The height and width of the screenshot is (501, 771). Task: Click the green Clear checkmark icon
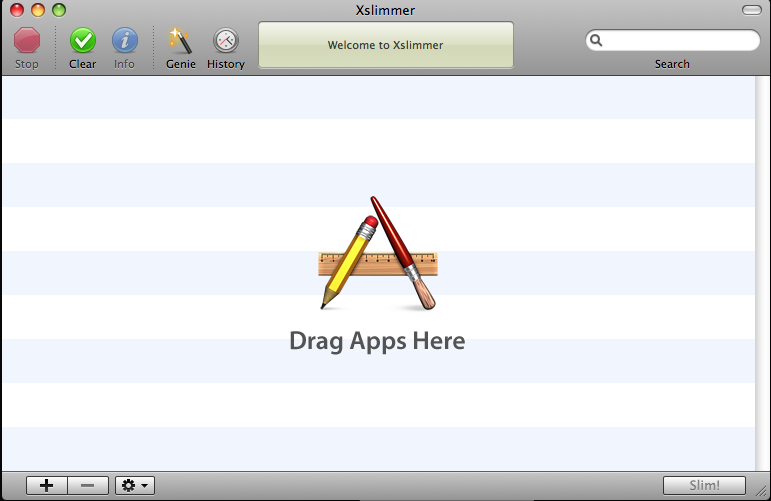click(x=83, y=40)
